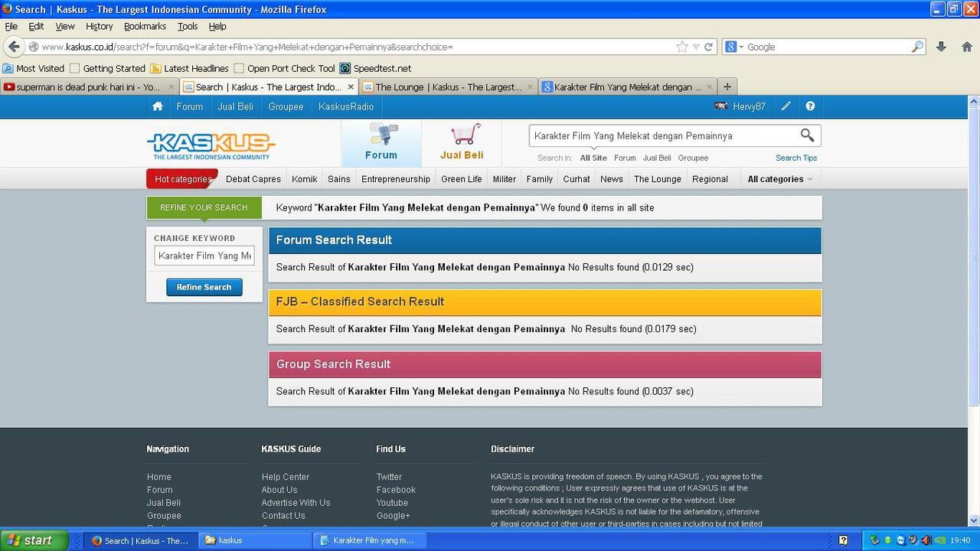Click the Google search bar magnifier icon
This screenshot has height=551, width=980.
coord(917,47)
